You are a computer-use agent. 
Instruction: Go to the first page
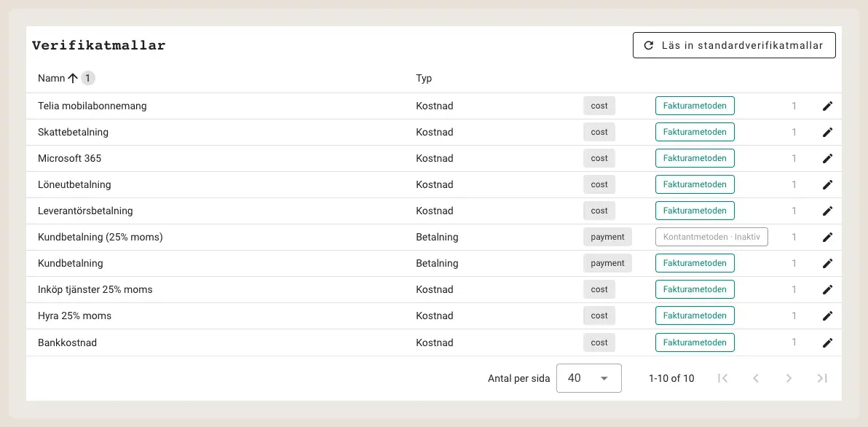(722, 378)
